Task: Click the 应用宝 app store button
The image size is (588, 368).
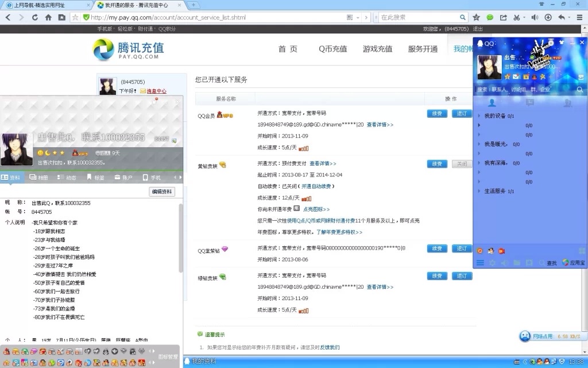Action: (x=574, y=263)
